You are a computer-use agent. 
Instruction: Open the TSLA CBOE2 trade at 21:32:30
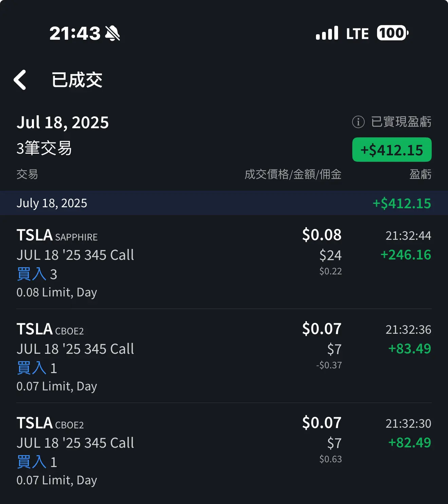(x=224, y=450)
